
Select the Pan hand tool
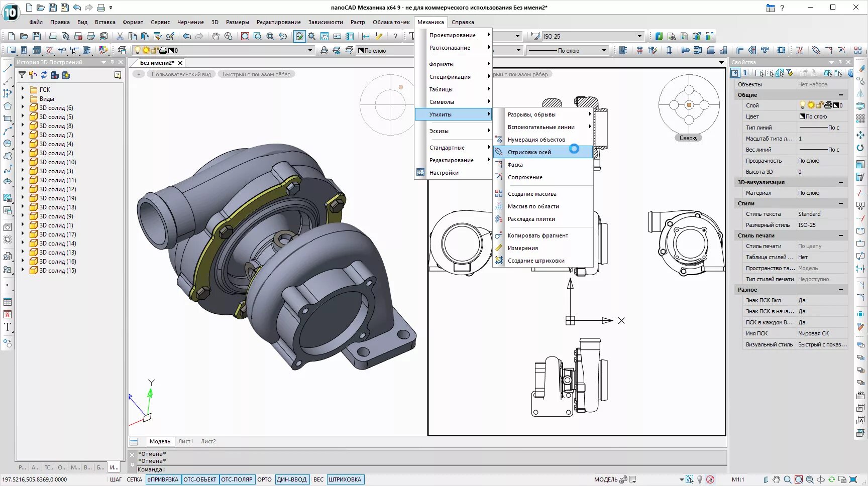click(215, 36)
